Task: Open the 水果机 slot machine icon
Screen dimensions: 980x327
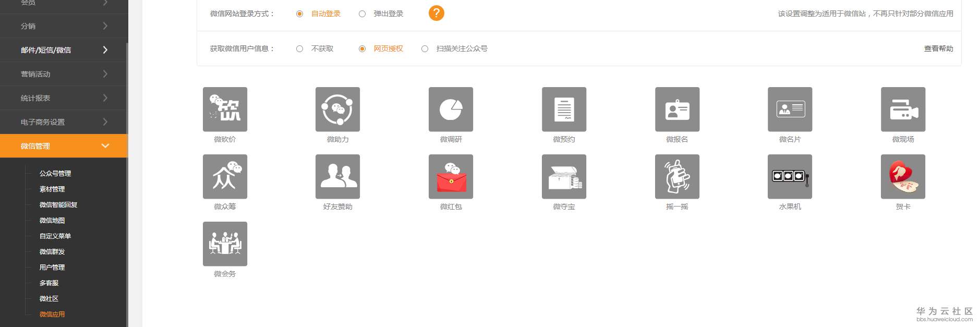Action: pyautogui.click(x=790, y=176)
